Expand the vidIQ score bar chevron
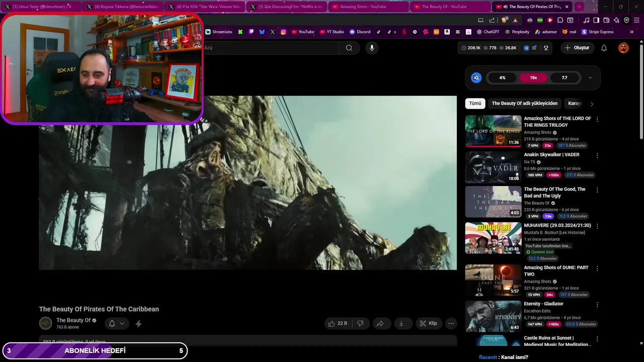Image resolution: width=644 pixels, height=362 pixels. coord(590,78)
